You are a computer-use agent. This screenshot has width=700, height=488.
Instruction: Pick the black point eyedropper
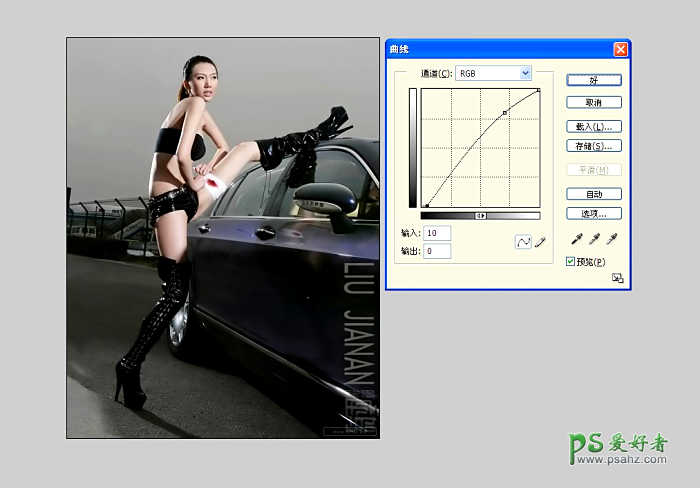point(577,239)
